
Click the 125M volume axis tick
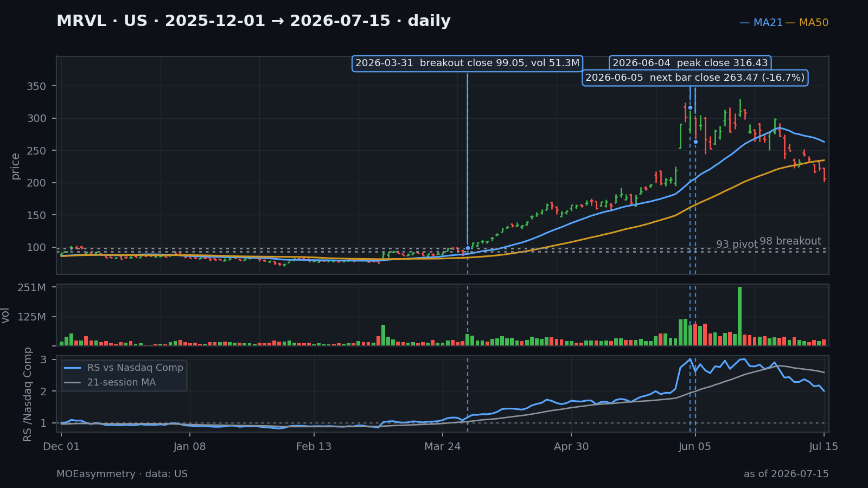(x=32, y=317)
